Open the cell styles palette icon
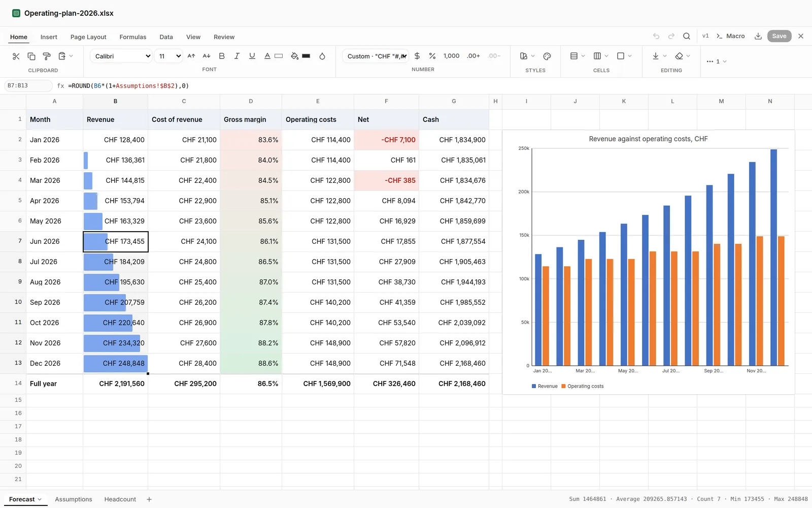 pos(547,56)
